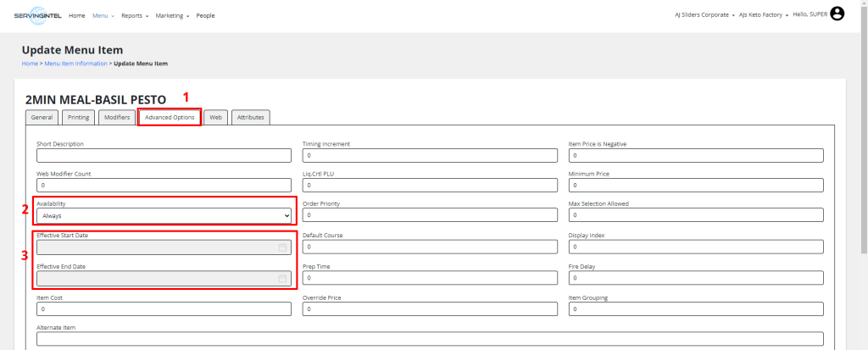
Task: Open the Menu dropdown in navbar
Action: (103, 15)
